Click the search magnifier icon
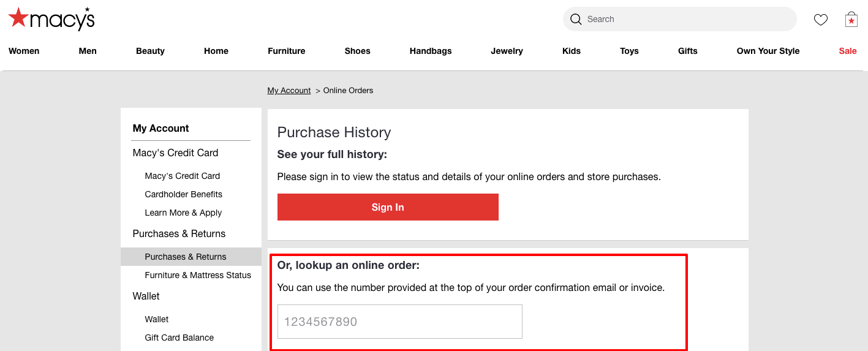868x351 pixels. (576, 19)
